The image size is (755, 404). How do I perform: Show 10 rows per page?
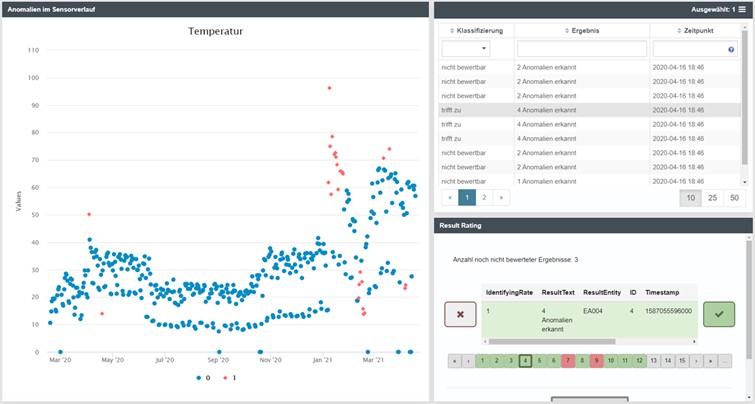(690, 198)
